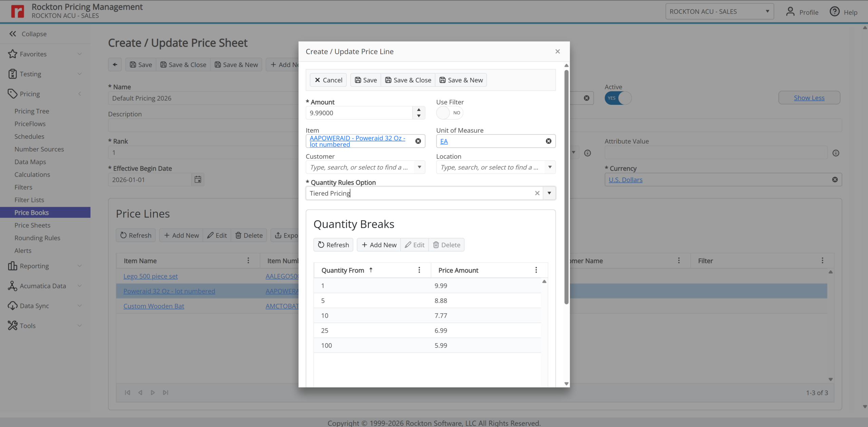Decrease Amount with the down spinner arrow
This screenshot has height=427, width=868.
pos(419,116)
